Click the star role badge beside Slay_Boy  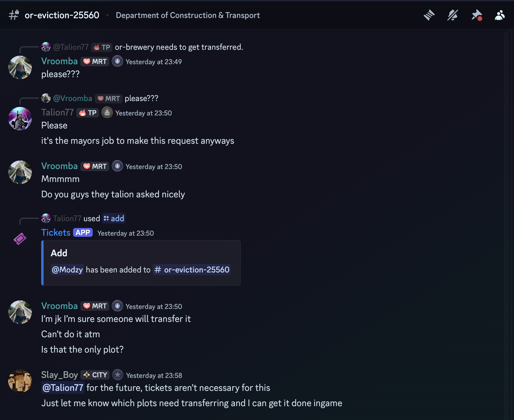[x=118, y=375]
